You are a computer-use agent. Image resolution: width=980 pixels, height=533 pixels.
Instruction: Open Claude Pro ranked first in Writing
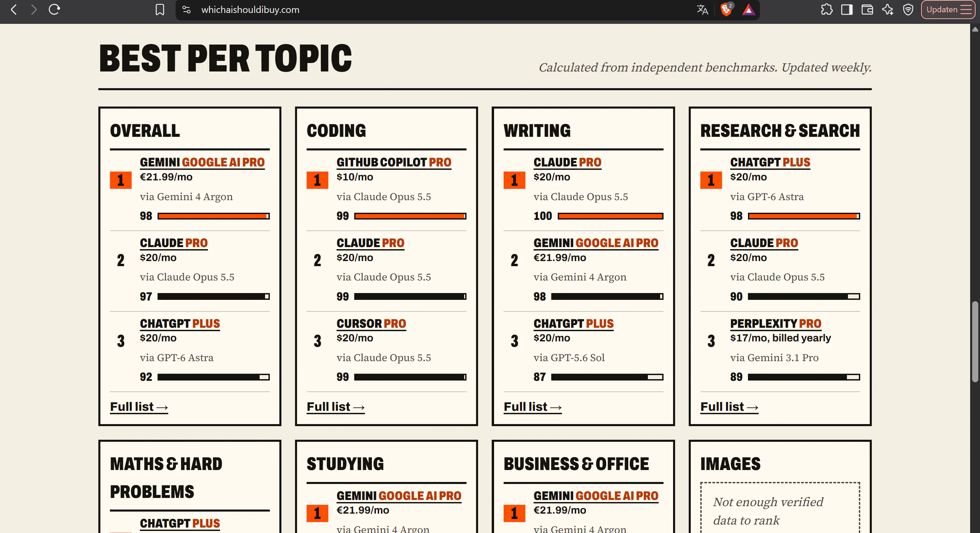click(567, 162)
